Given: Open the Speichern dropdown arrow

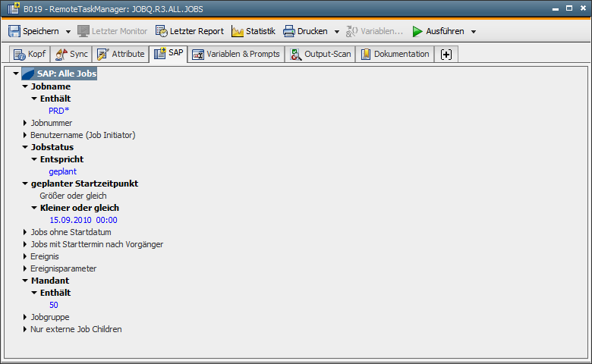Looking at the screenshot, I should (68, 32).
